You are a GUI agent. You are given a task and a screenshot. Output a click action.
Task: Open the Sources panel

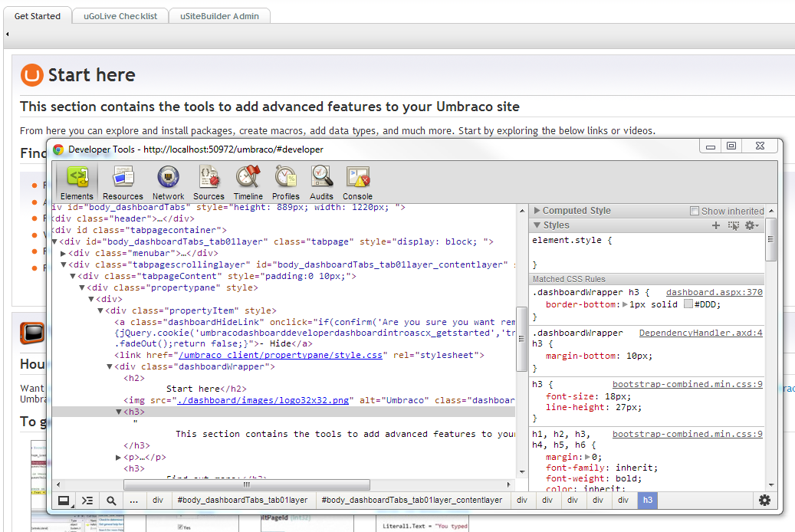coord(209,183)
